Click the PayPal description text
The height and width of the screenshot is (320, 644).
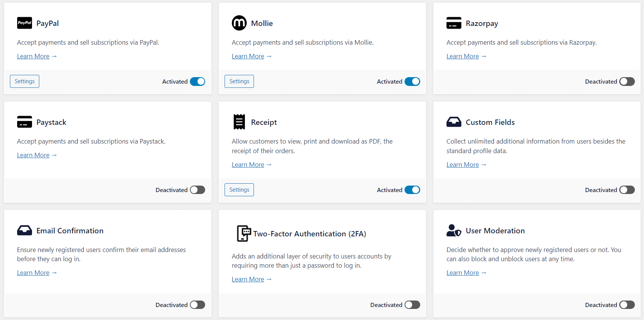tap(88, 42)
